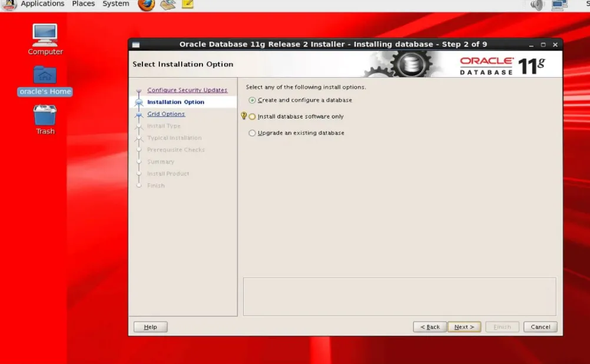Cancel the Oracle installer

[540, 327]
